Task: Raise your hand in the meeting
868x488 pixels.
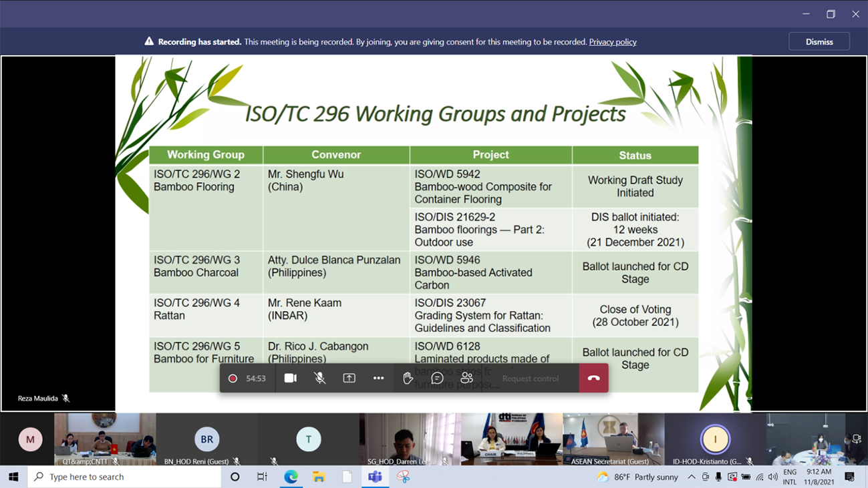Action: 408,378
